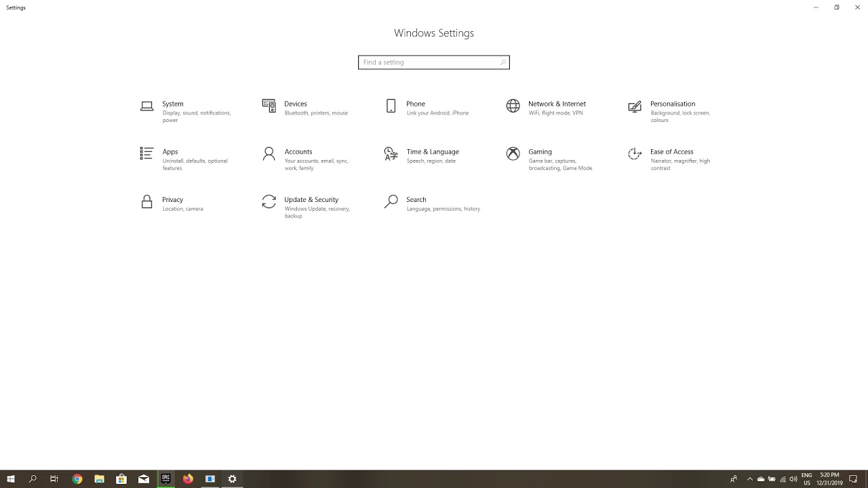Open Task View from the taskbar
The width and height of the screenshot is (868, 488).
54,479
